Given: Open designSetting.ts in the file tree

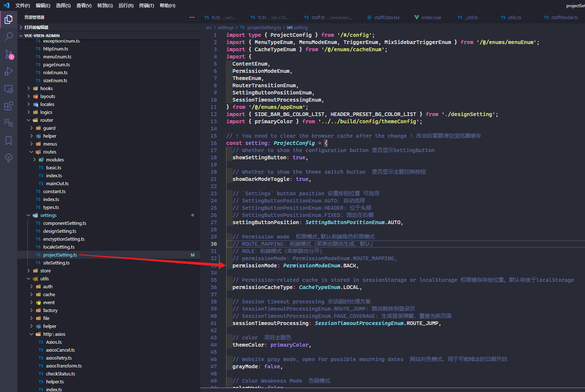Looking at the screenshot, I should pyautogui.click(x=109, y=231).
